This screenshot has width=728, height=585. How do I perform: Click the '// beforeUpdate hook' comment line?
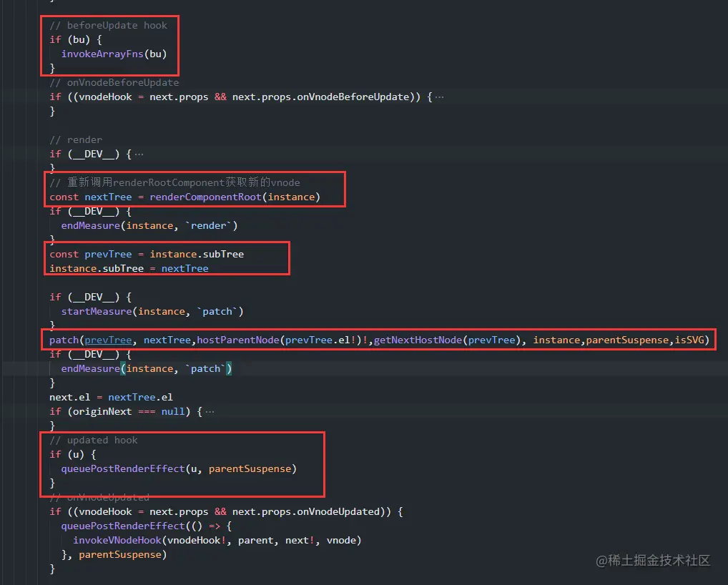pos(108,26)
